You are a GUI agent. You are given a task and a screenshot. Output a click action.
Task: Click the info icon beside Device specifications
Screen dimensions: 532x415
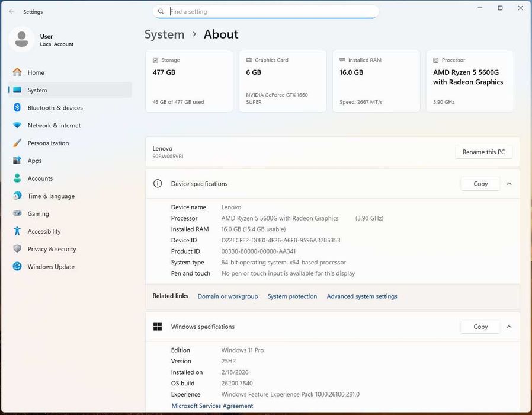click(x=158, y=184)
